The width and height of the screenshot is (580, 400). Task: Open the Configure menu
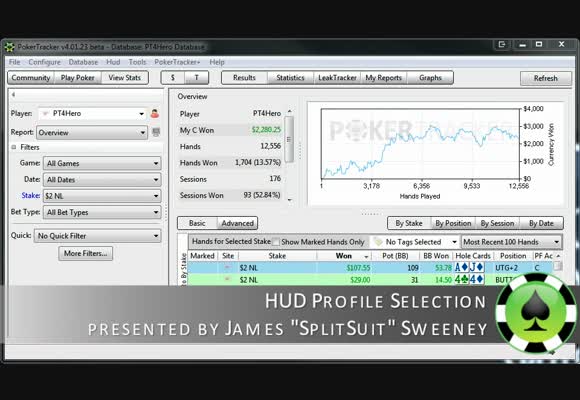44,62
